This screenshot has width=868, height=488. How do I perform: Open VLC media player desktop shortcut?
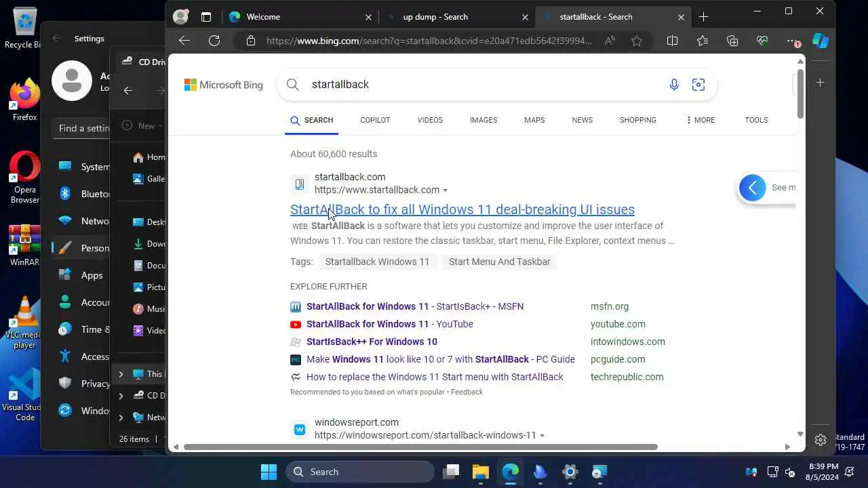coord(24,323)
